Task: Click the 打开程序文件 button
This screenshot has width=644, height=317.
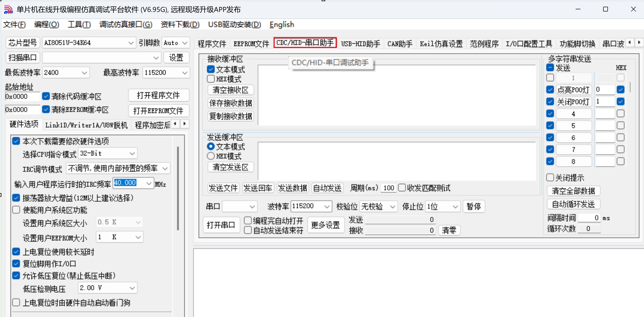Action: coord(159,95)
